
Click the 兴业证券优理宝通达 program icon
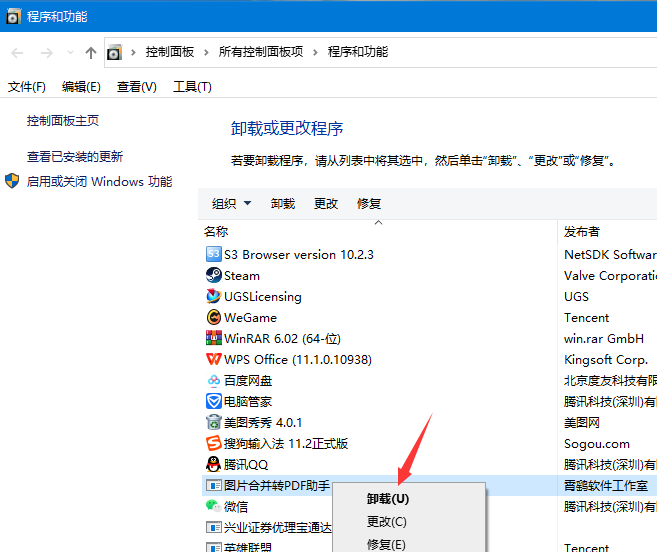(214, 527)
